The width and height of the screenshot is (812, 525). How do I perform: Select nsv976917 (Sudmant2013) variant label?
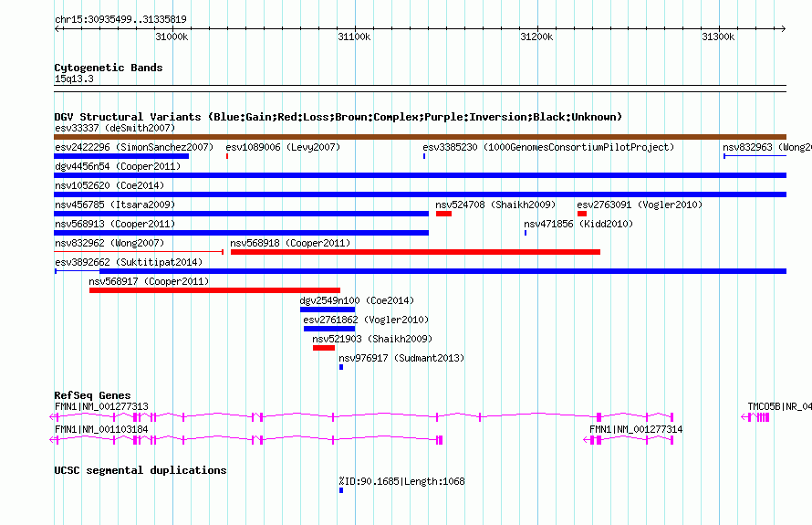click(401, 358)
